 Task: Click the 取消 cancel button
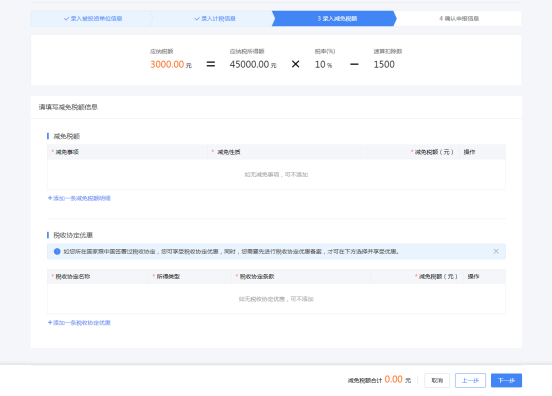pos(437,381)
